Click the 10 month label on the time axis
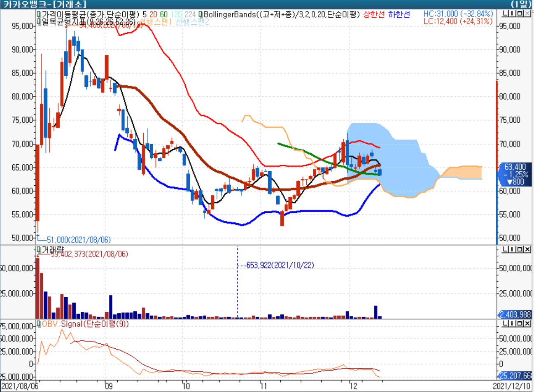 point(186,386)
